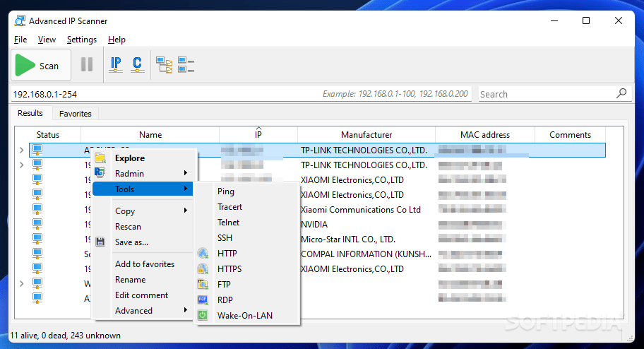Sort by the Status column header

click(48, 134)
